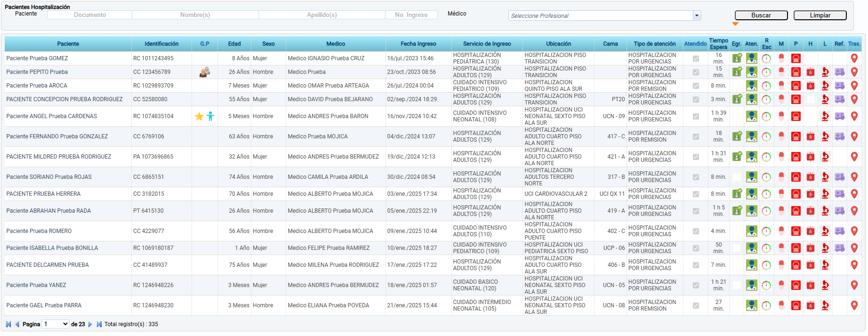Toggle Atendido checkbox for Paciente GAEL Prueba PARRA
Screen dimensions: 868x336
(x=696, y=306)
